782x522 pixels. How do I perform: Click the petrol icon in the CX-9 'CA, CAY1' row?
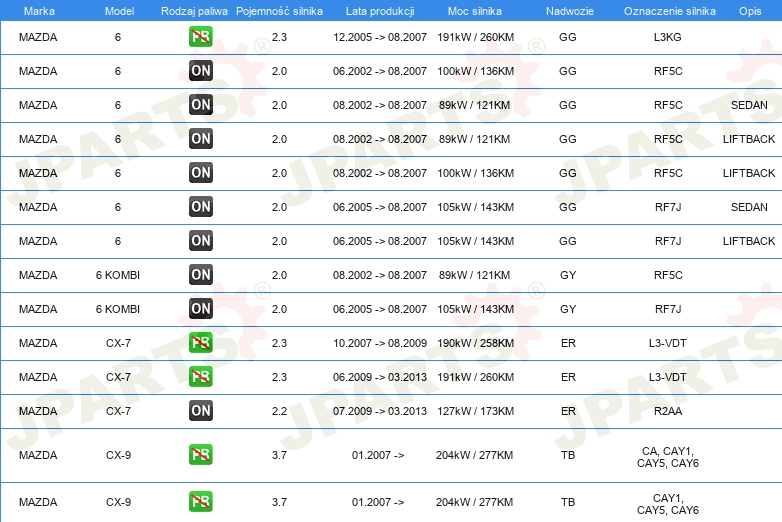pyautogui.click(x=200, y=455)
